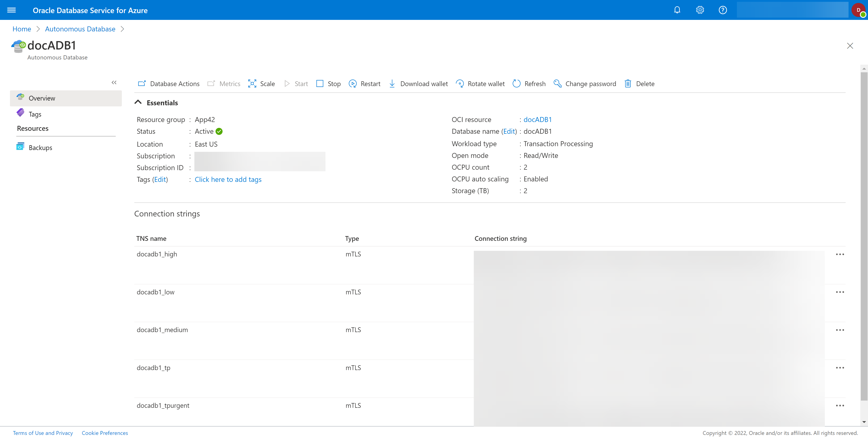This screenshot has width=868, height=441.
Task: Click the Oracle Database Service for Azure title
Action: [x=90, y=10]
